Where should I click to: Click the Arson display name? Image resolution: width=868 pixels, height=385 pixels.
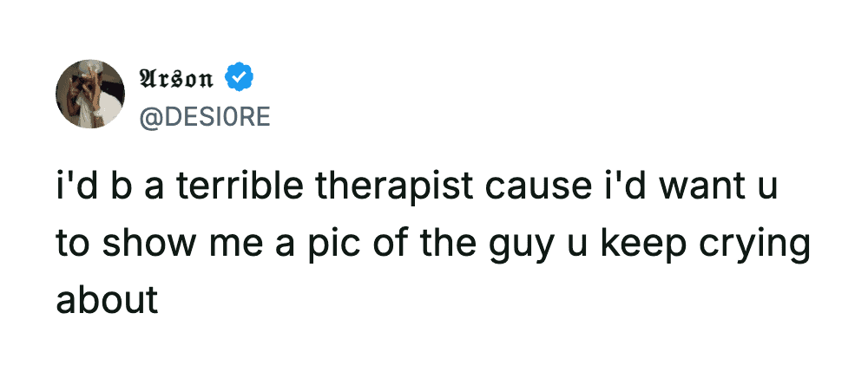coord(177,79)
